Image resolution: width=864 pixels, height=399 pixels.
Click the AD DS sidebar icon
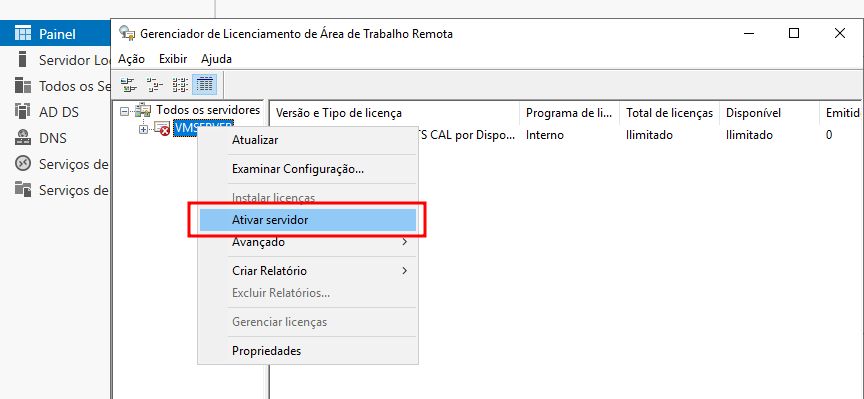coord(23,111)
